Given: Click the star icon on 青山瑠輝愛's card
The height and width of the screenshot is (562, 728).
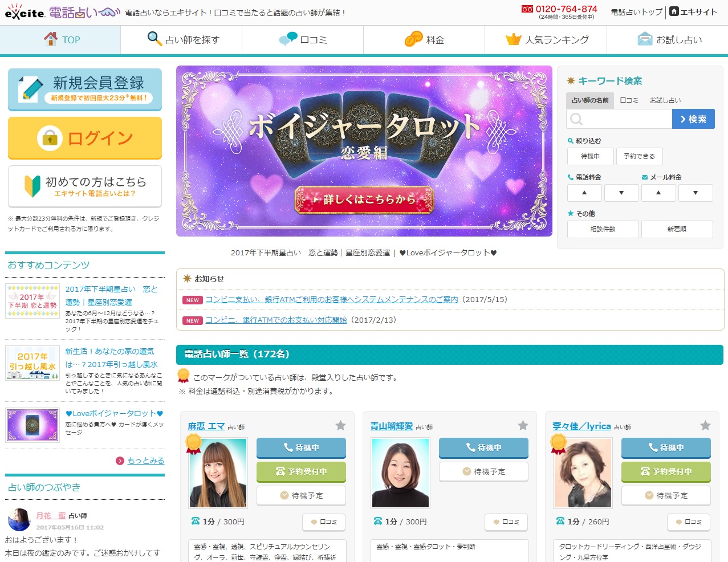Looking at the screenshot, I should coord(523,425).
